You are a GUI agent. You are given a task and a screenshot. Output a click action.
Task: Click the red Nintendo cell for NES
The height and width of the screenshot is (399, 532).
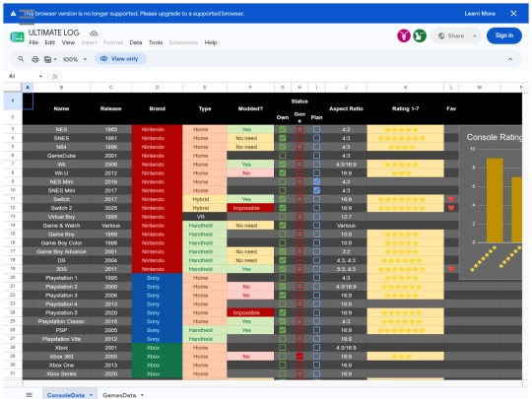[x=157, y=129]
